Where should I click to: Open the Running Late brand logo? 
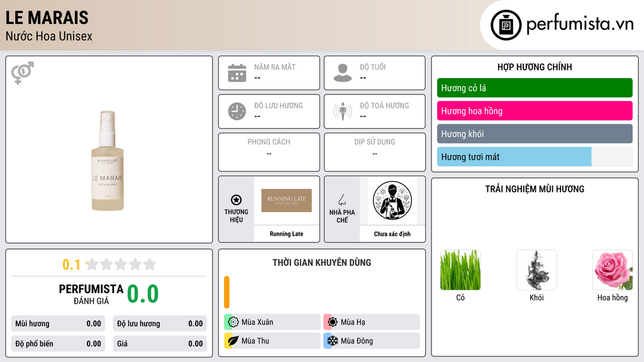point(287,200)
